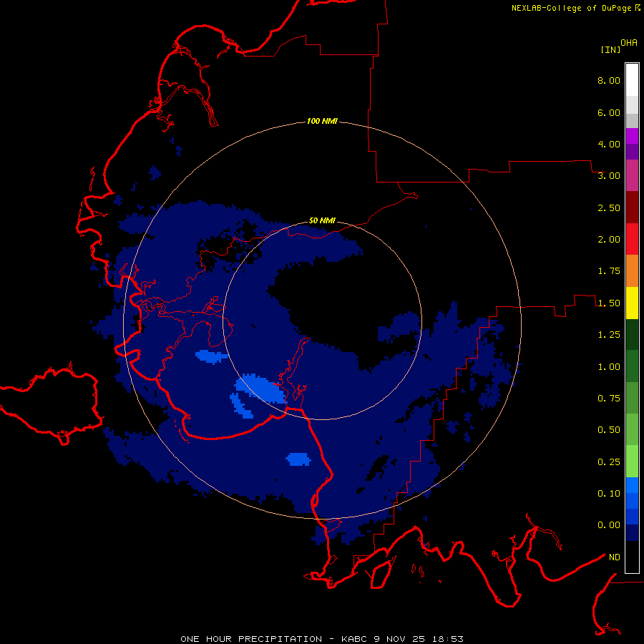The width and height of the screenshot is (644, 644).
Task: Click the 4.00 legend value
Action: 609,144
